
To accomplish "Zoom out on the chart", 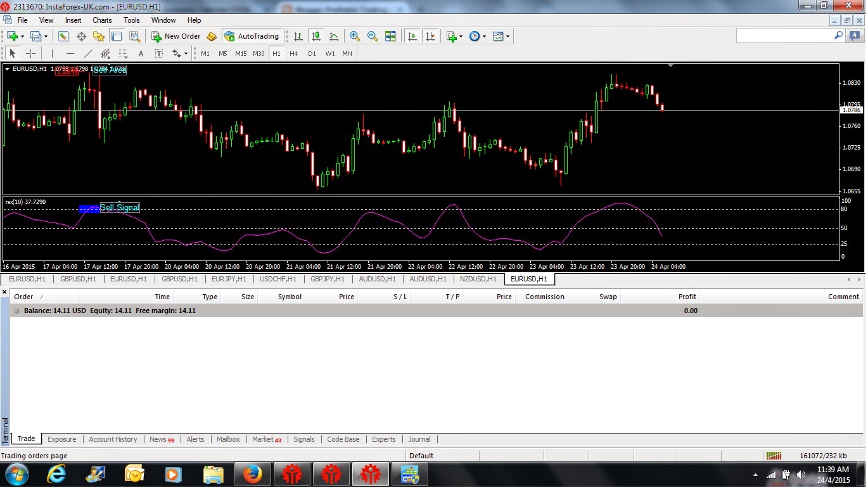I will coord(373,36).
